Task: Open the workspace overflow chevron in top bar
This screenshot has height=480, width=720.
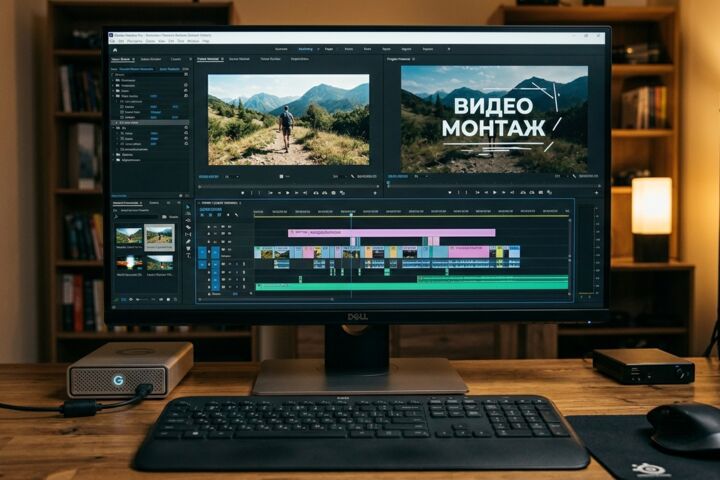Action: pos(449,49)
